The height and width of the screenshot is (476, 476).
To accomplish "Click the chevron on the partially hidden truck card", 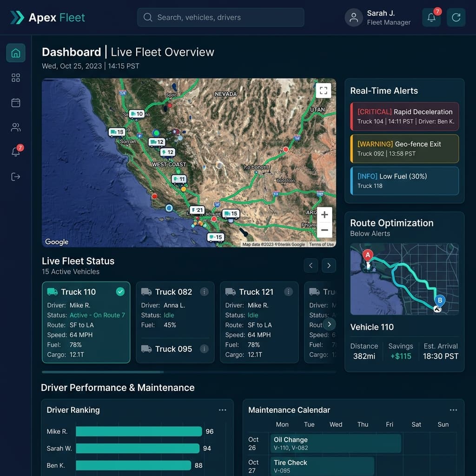I will [x=330, y=324].
